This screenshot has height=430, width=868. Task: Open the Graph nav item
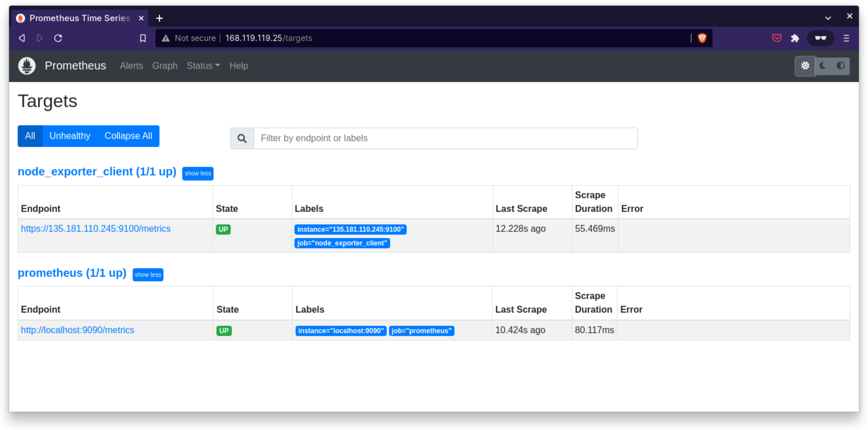(x=165, y=66)
